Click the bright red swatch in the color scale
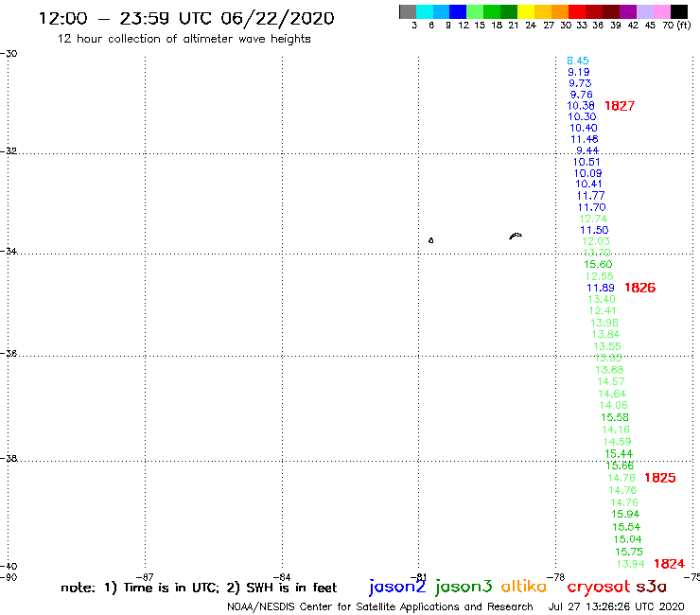Screen dimensions: 700x615 tap(577, 11)
